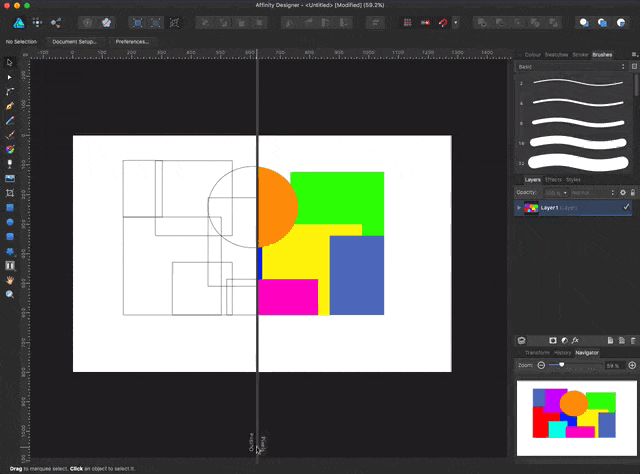Viewport: 641px width, 474px height.
Task: Select the Node tool
Action: click(10, 76)
